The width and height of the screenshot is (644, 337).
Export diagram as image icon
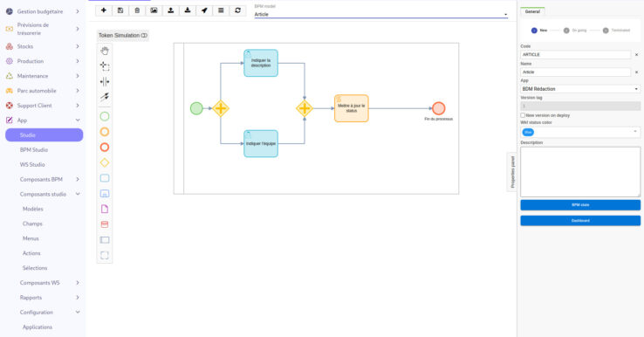[154, 10]
